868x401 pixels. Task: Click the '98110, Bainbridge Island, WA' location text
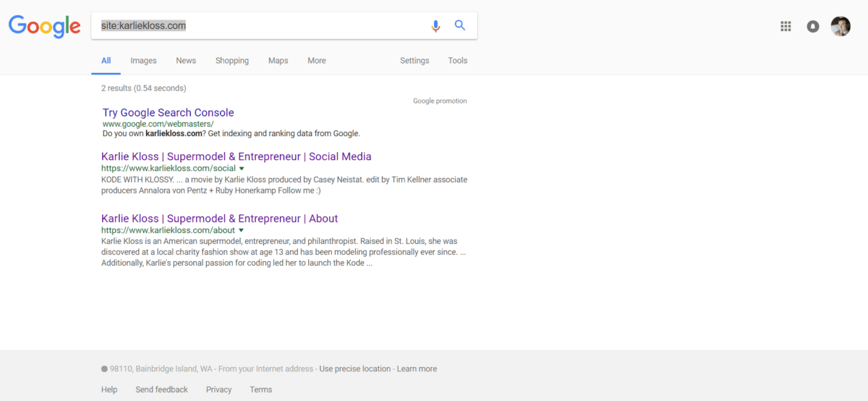[161, 369]
